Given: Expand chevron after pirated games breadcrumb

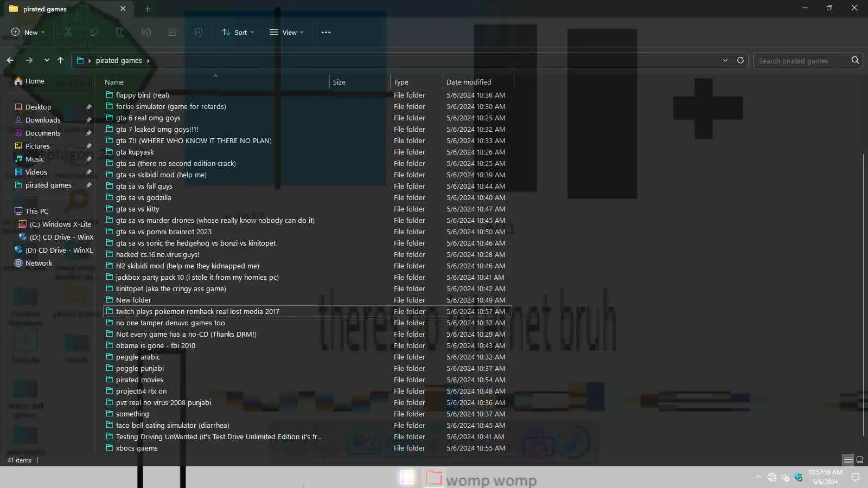Looking at the screenshot, I should point(148,61).
